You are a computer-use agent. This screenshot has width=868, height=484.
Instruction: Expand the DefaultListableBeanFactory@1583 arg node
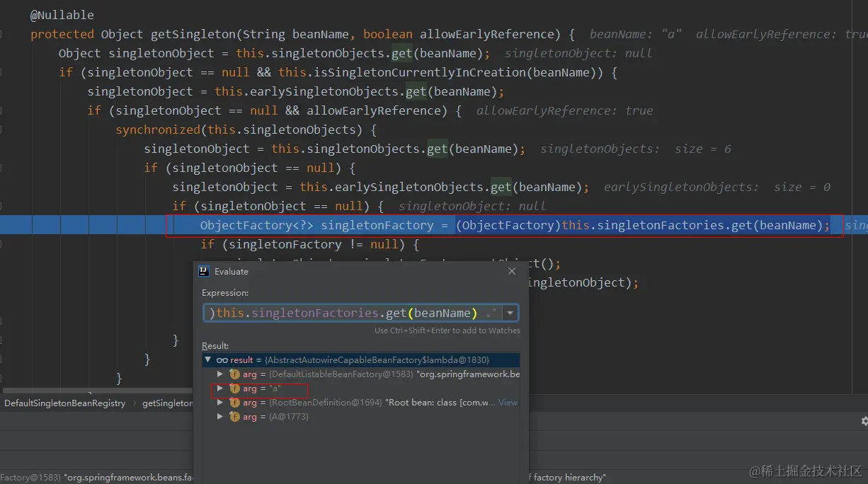(220, 374)
